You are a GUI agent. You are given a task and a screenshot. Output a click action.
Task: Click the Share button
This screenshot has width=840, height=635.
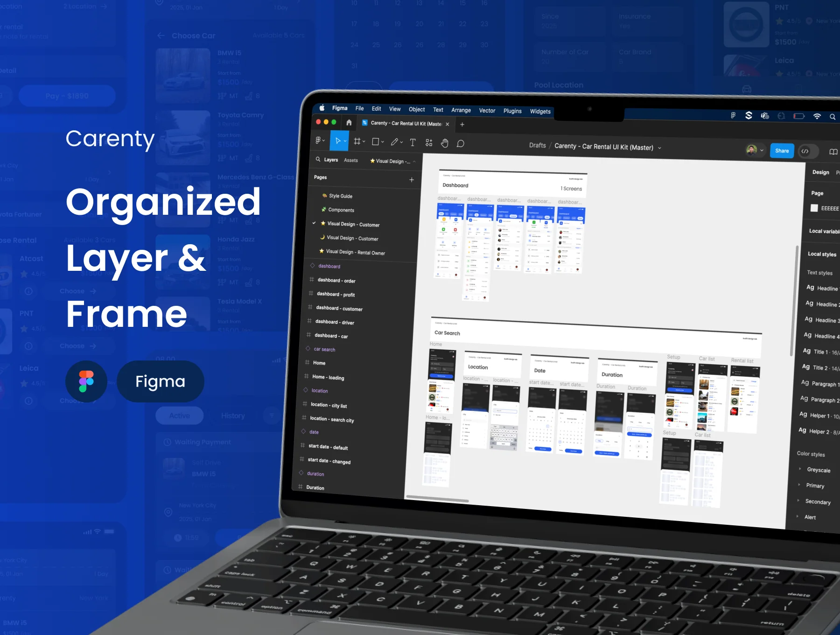[782, 151]
